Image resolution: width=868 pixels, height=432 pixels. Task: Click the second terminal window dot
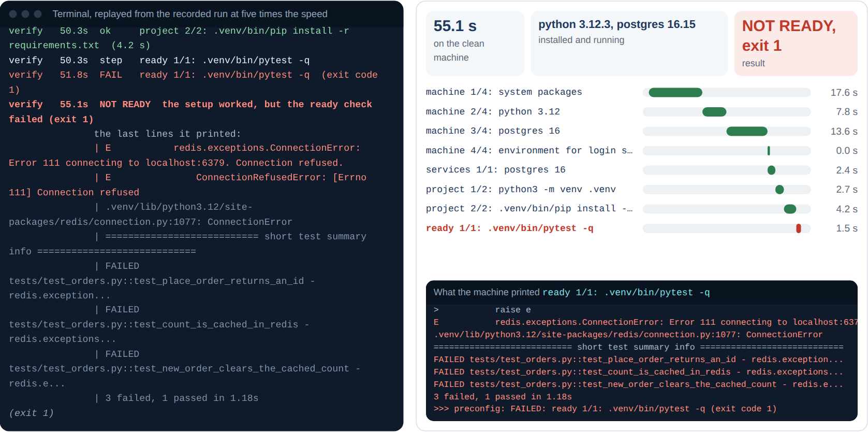[25, 14]
